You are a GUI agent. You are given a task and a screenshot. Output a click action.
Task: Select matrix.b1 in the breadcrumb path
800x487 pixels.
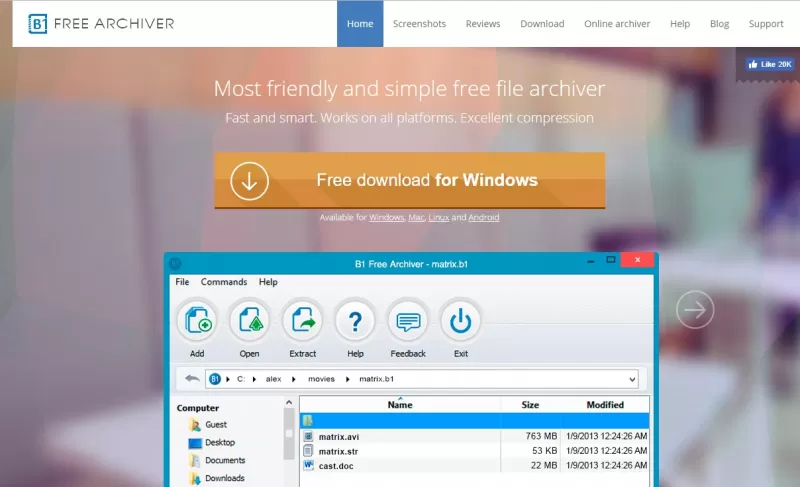tap(377, 379)
